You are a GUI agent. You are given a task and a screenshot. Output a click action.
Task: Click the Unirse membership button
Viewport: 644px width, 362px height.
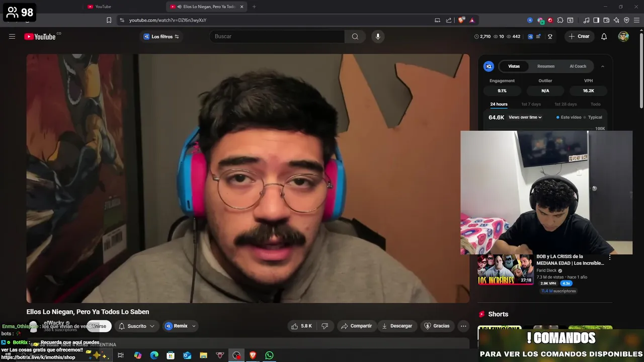(99, 326)
